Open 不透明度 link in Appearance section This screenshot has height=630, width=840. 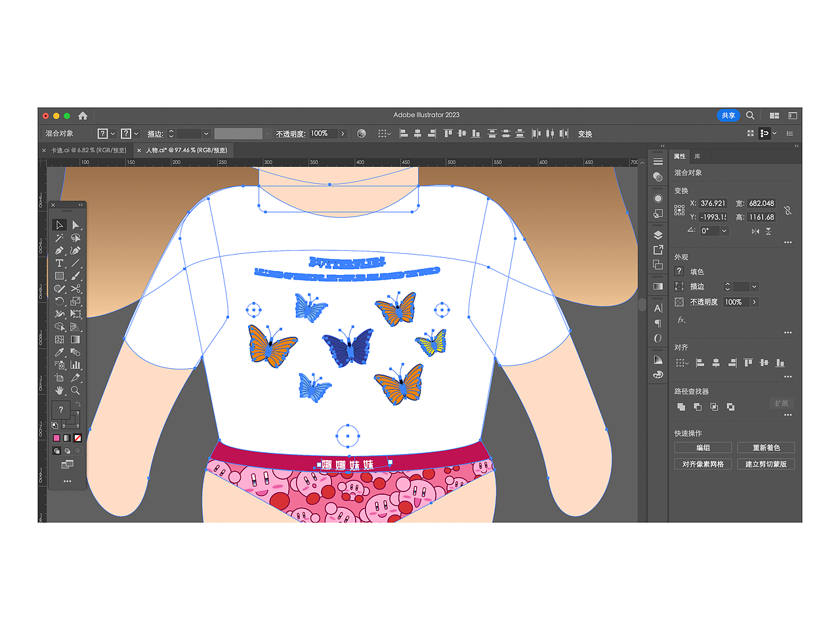tap(703, 302)
